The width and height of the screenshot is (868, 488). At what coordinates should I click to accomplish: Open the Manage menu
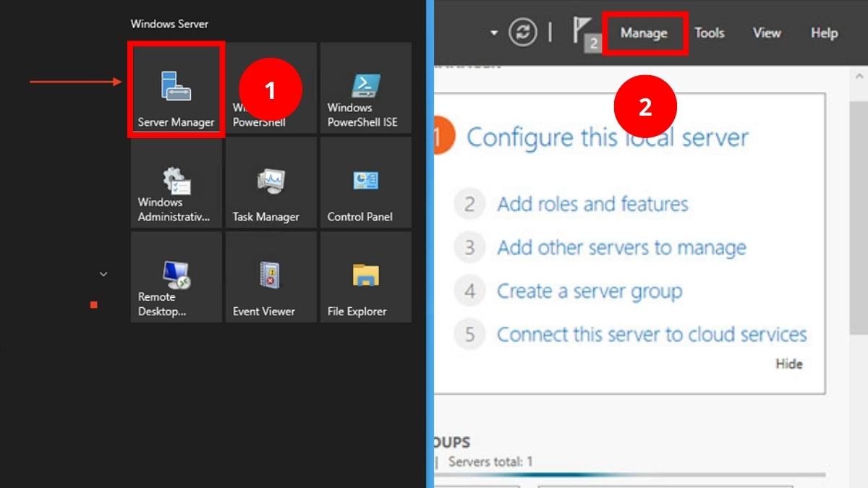click(x=644, y=33)
